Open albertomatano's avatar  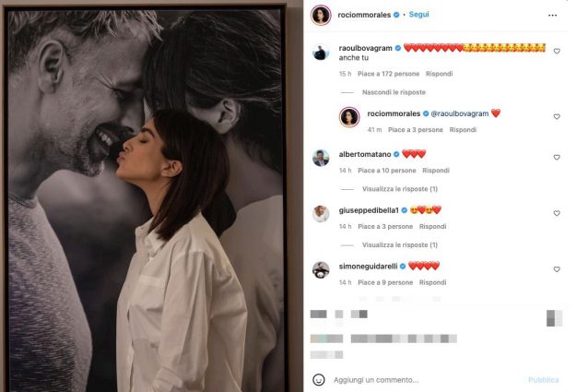point(321,158)
